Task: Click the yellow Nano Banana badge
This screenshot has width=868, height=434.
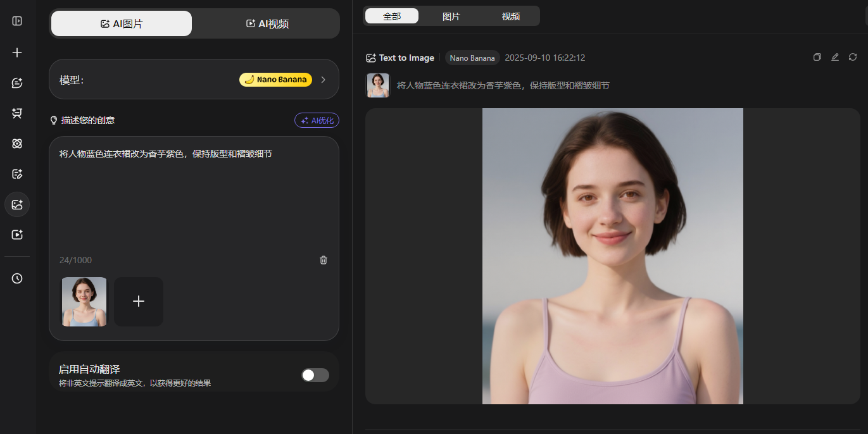Action: pos(275,80)
